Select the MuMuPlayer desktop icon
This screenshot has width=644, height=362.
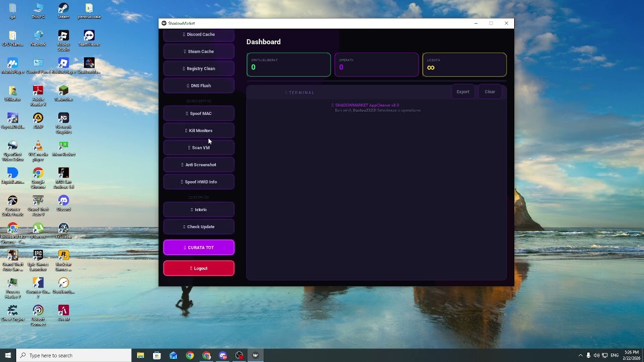coord(13,66)
